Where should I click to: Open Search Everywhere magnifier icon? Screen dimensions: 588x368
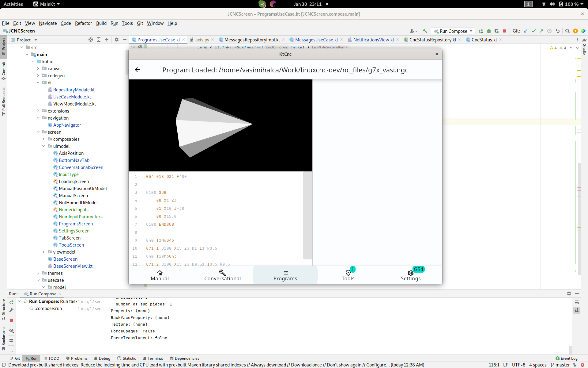click(x=567, y=31)
